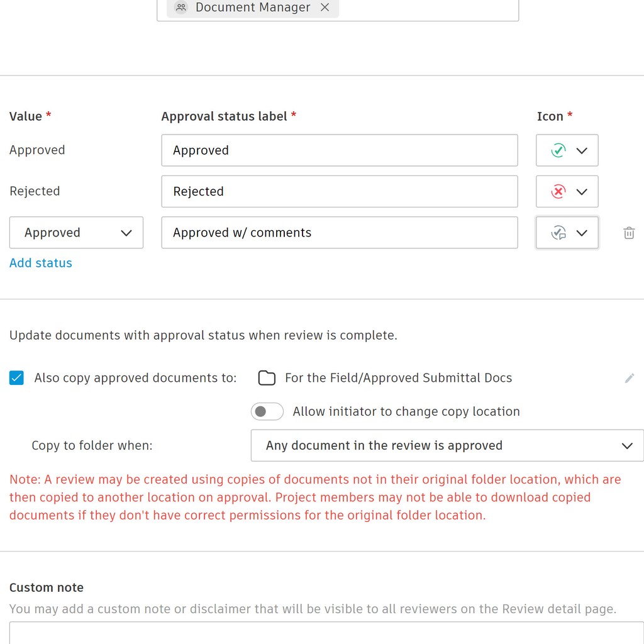Open the green Approved status icon picker
The width and height of the screenshot is (644, 644).
pos(581,150)
